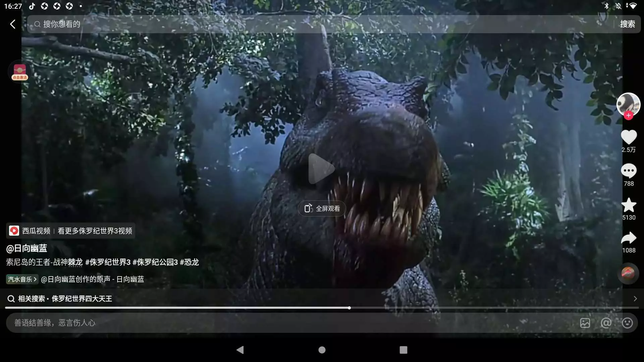
Task: Open the comments bubble icon
Action: pyautogui.click(x=629, y=171)
